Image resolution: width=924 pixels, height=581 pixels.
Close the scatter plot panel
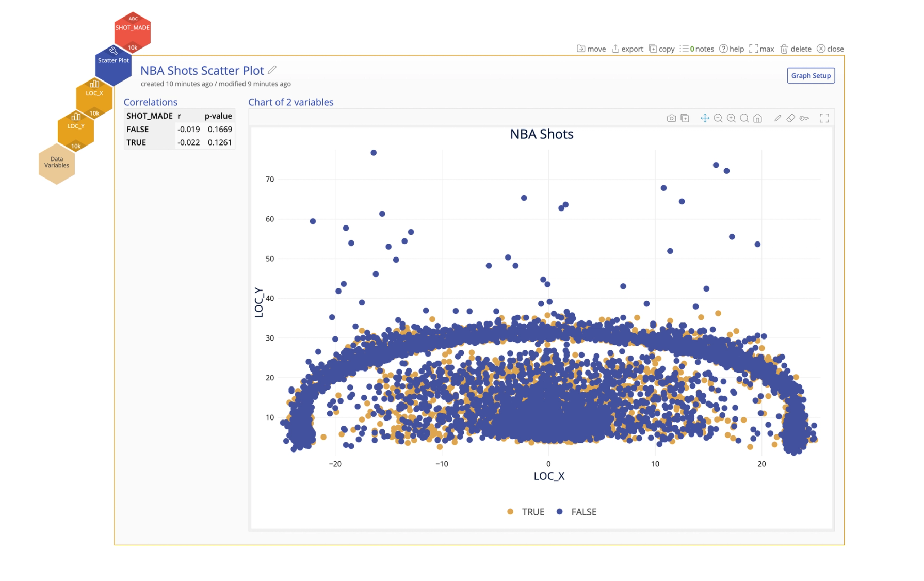(x=830, y=49)
